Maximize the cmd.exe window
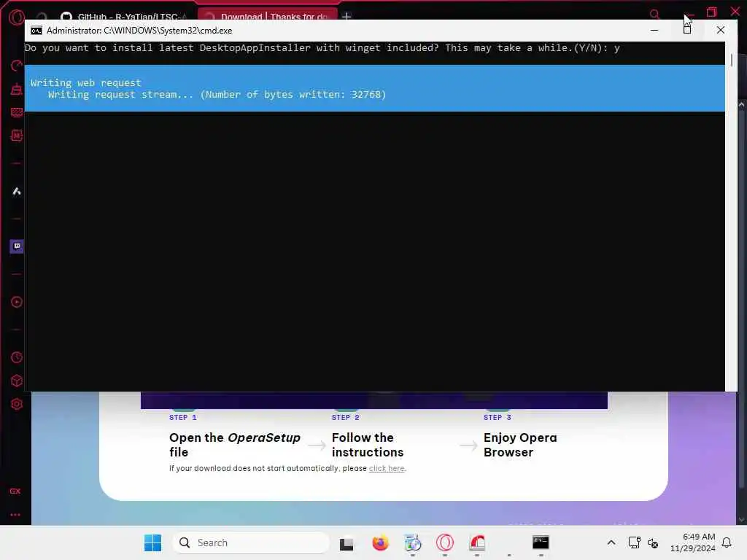 [x=687, y=30]
